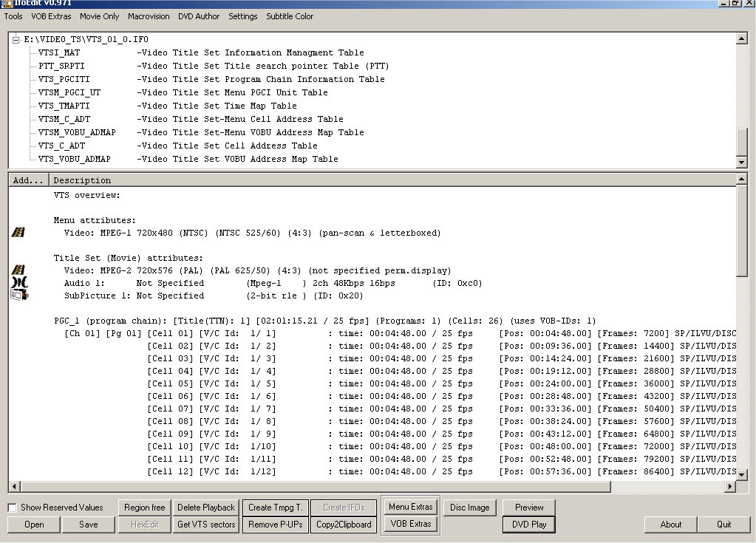Open the Macrovision menu
756x543 pixels.
coord(149,16)
